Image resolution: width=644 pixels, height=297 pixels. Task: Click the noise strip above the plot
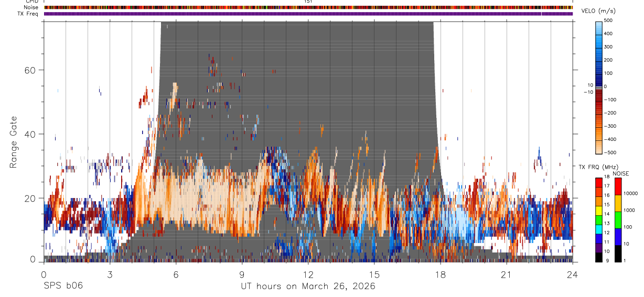click(308, 7)
